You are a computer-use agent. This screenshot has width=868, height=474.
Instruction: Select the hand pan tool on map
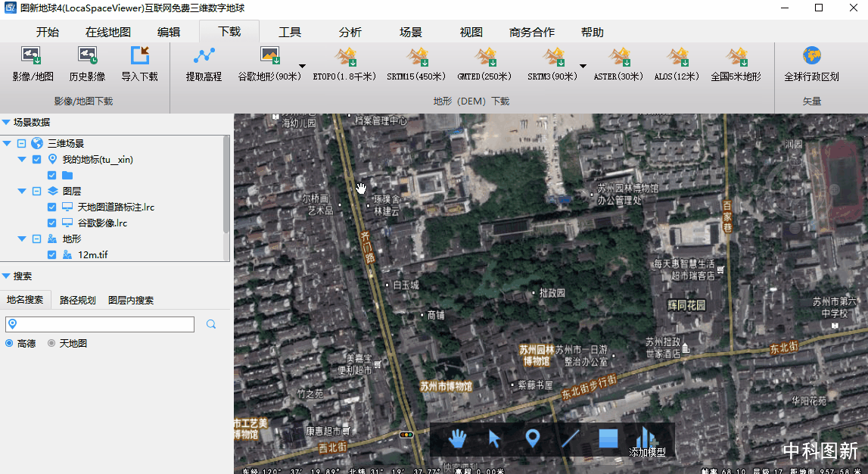(x=457, y=439)
